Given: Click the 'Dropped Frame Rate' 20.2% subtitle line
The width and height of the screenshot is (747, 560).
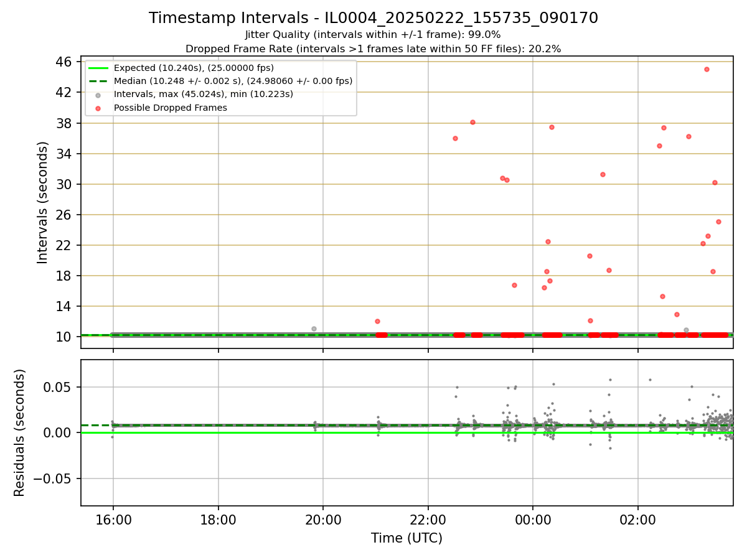Looking at the screenshot, I should (x=374, y=49).
